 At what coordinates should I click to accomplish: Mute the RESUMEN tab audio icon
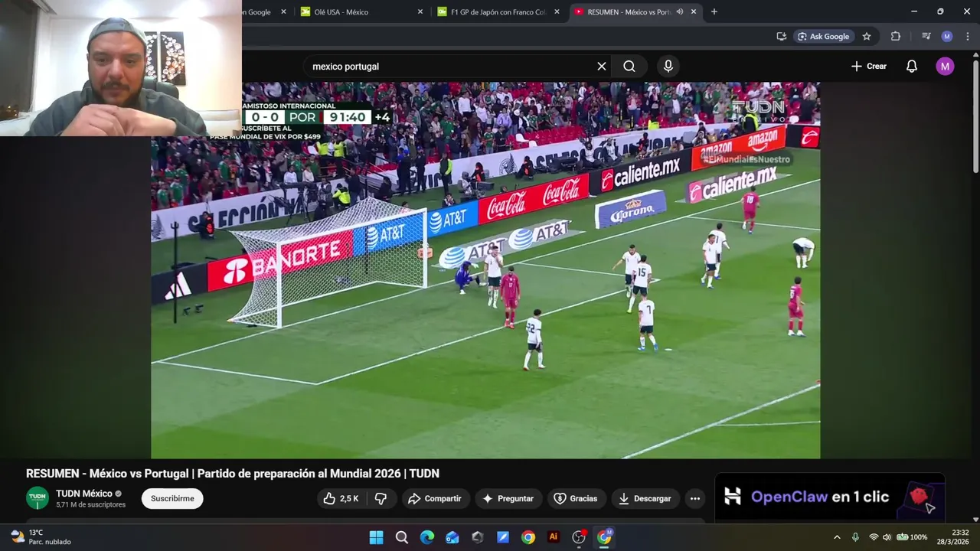[679, 11]
